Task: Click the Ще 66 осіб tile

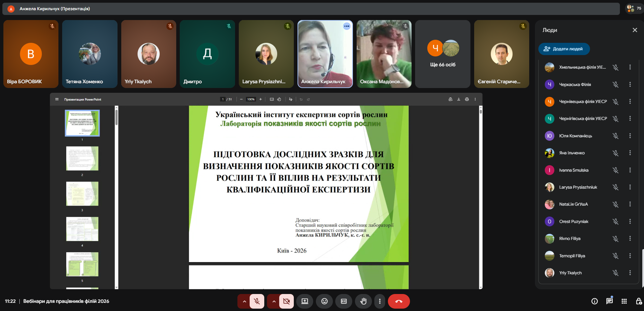Action: pos(443,54)
